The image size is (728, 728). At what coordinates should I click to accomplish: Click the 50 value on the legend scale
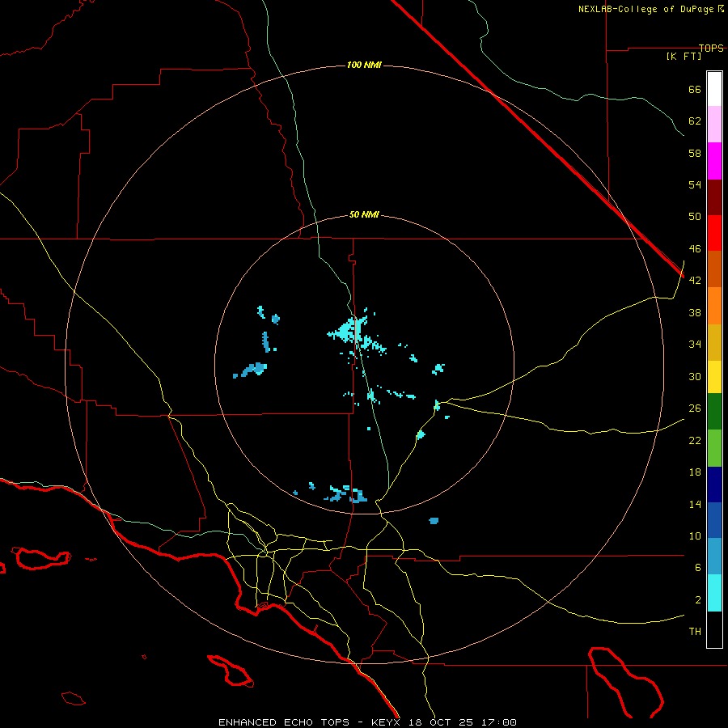click(695, 216)
